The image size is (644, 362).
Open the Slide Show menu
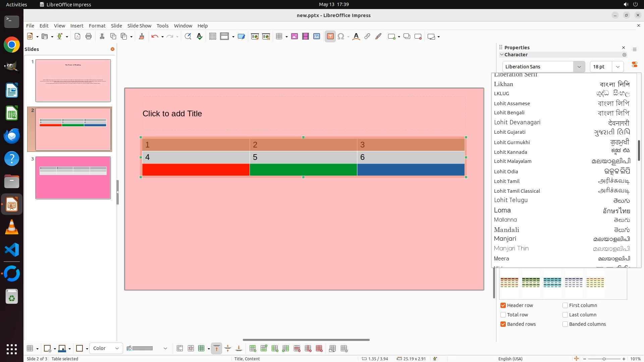pos(139,26)
